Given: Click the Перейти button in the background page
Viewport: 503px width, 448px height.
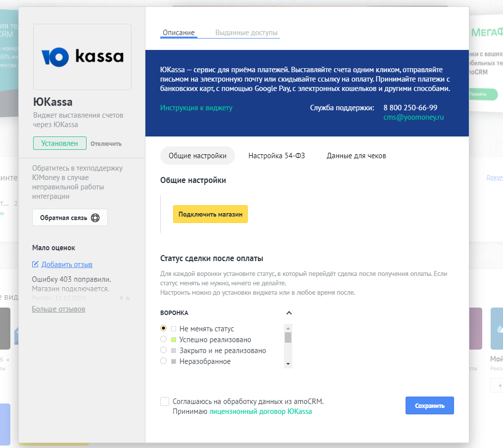Looking at the screenshot, I should (x=483, y=94).
